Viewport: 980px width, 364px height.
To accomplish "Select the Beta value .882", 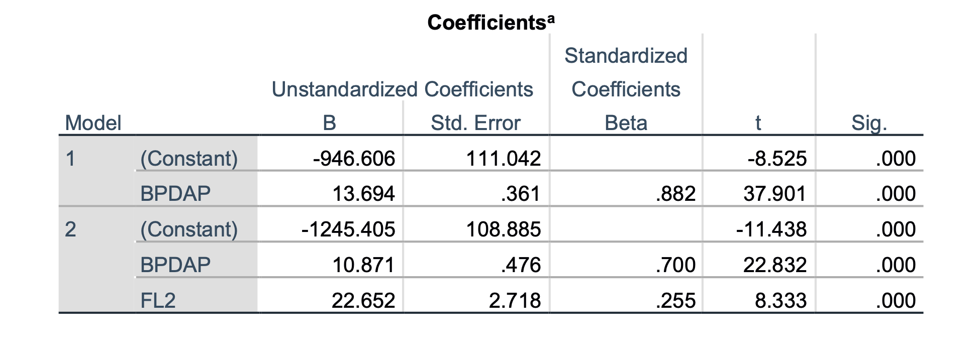I will click(x=675, y=194).
